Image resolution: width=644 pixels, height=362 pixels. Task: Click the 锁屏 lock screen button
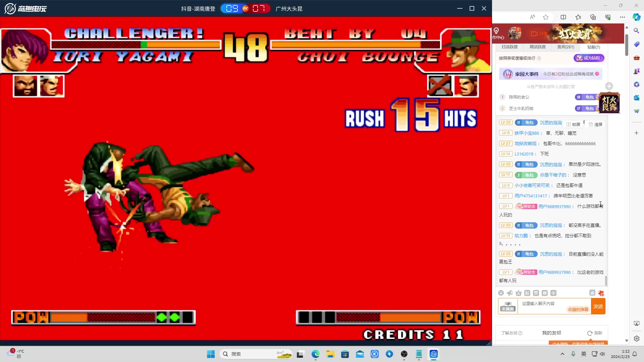[x=573, y=124]
